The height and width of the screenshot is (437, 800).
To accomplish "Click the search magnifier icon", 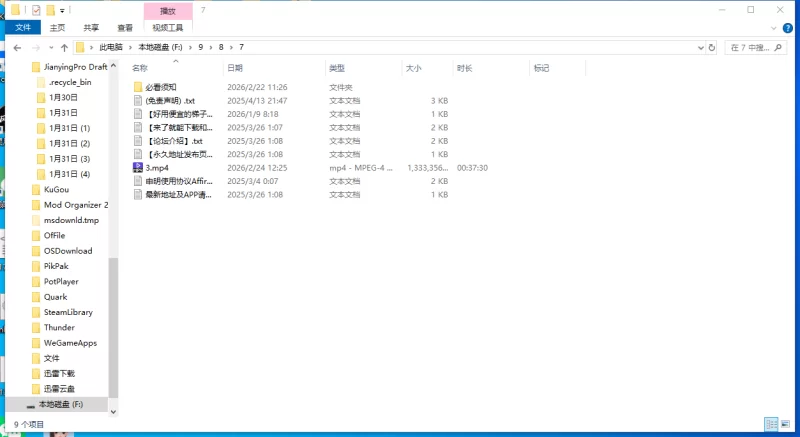I will 778,47.
